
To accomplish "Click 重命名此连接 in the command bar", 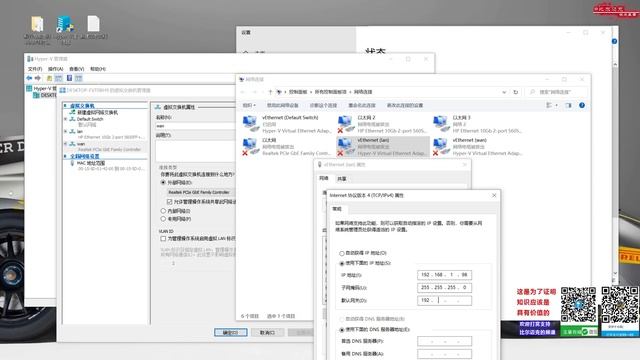I will point(362,105).
